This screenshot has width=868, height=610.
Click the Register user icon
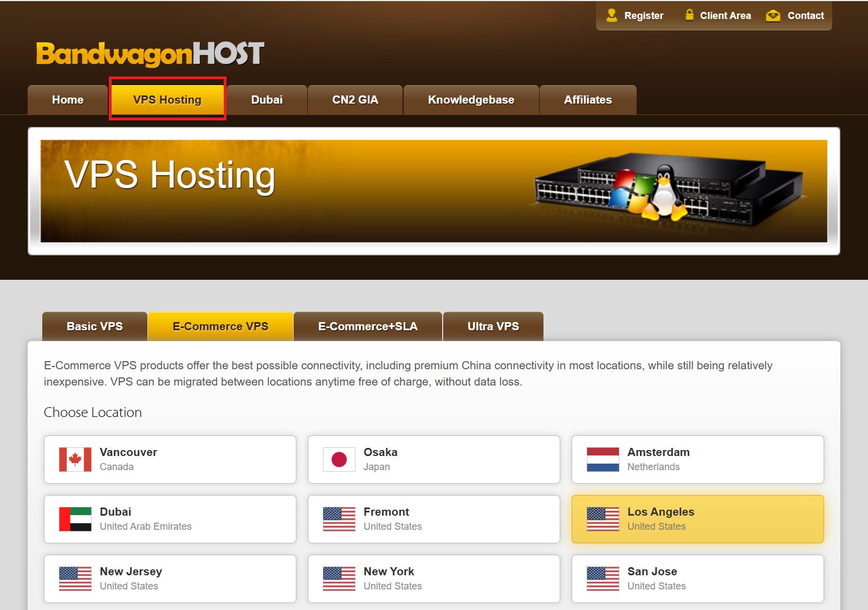(x=612, y=15)
